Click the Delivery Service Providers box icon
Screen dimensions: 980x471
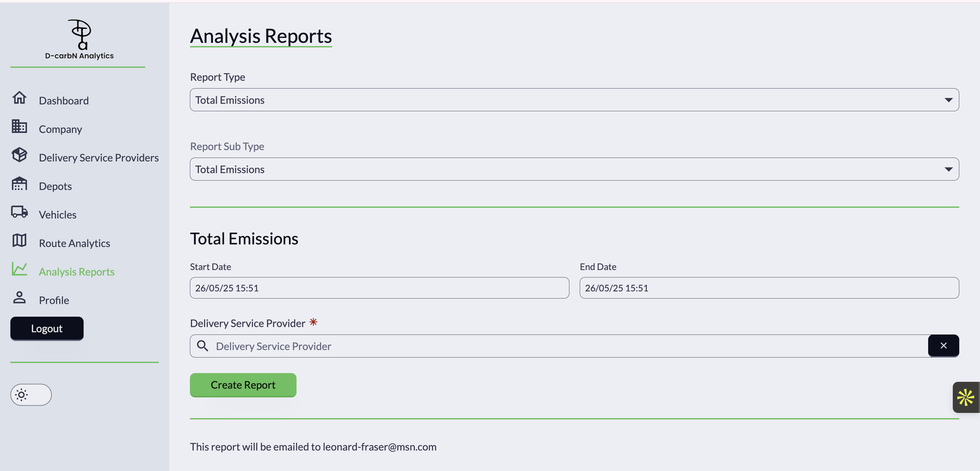pos(20,154)
